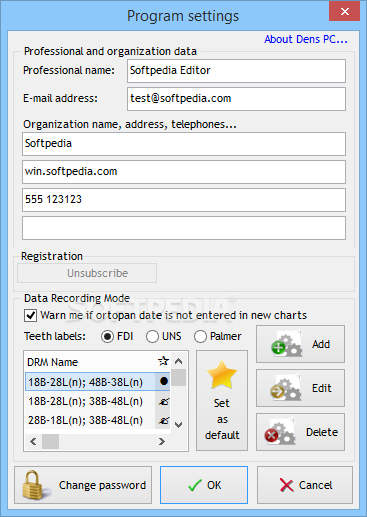The image size is (367, 517).
Task: Click marker icon for 28B-18L(n); 38B-48L(n) row
Action: click(x=164, y=420)
